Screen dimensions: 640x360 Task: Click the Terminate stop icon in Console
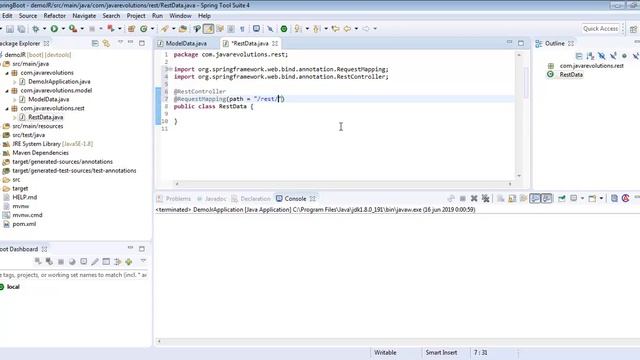click(x=462, y=198)
